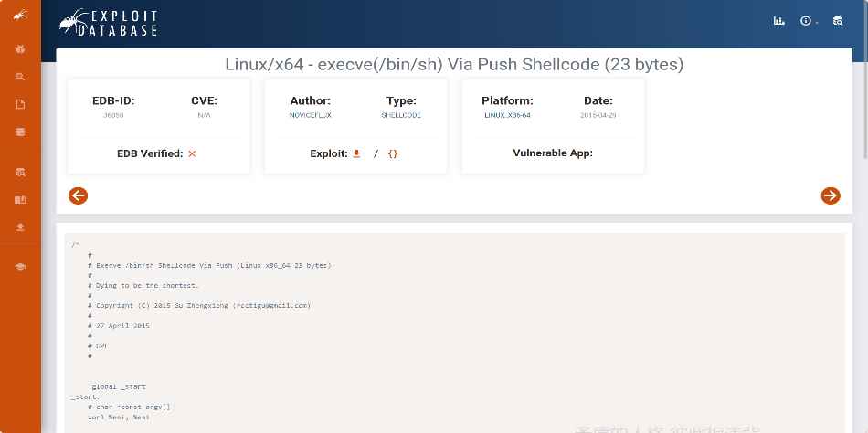This screenshot has width=868, height=433.
Task: Click the '27 April 2015' comment line
Action: 119,325
